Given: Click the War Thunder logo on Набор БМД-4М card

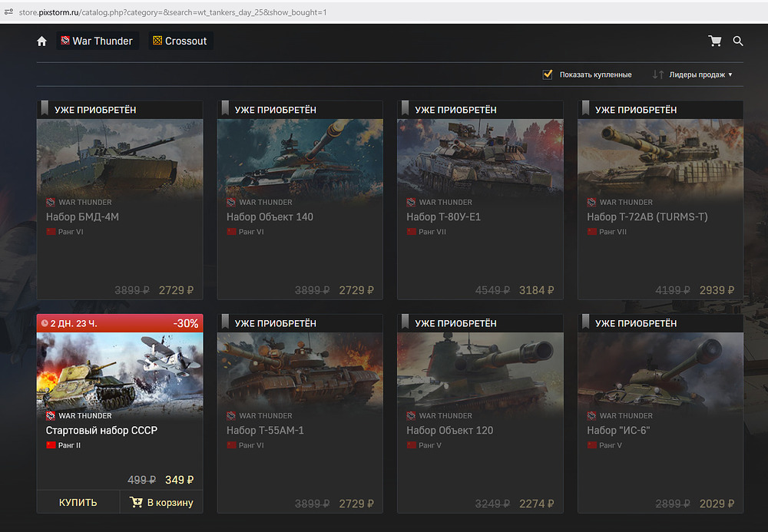Looking at the screenshot, I should point(51,202).
